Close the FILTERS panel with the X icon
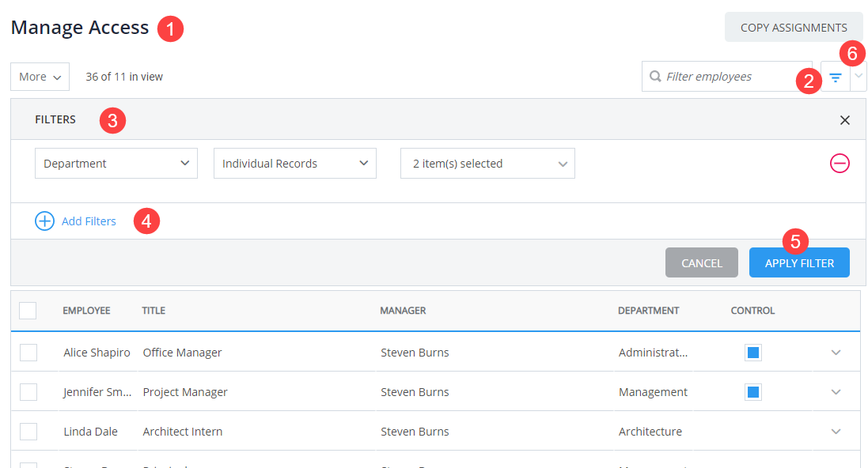 [844, 119]
